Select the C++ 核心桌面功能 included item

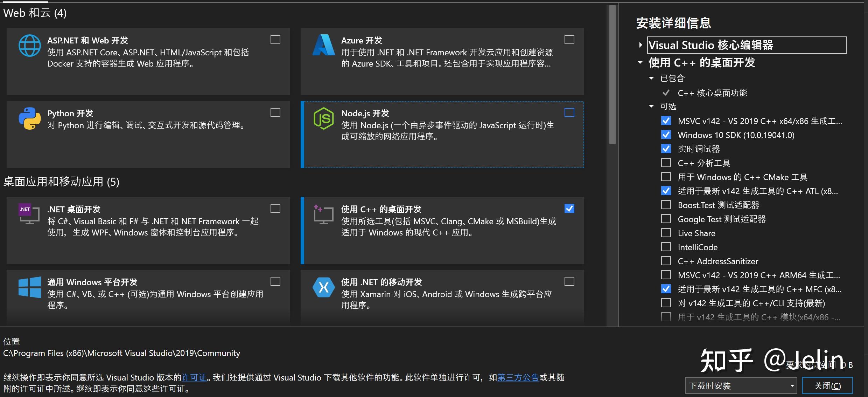click(712, 93)
